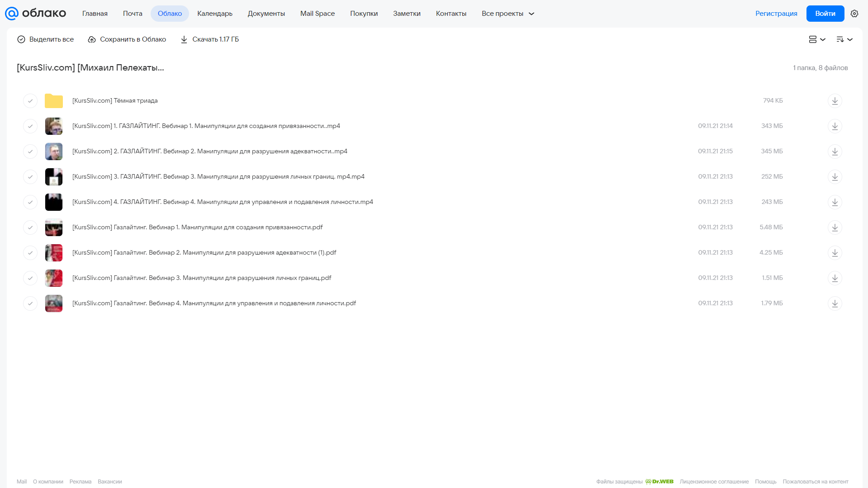868x488 pixels.
Task: Open thumbnail of Вебинар 1 mp4 video
Action: (x=54, y=126)
